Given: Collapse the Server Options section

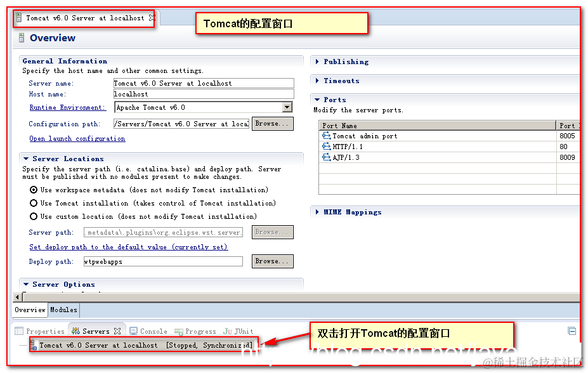Looking at the screenshot, I should tap(26, 284).
